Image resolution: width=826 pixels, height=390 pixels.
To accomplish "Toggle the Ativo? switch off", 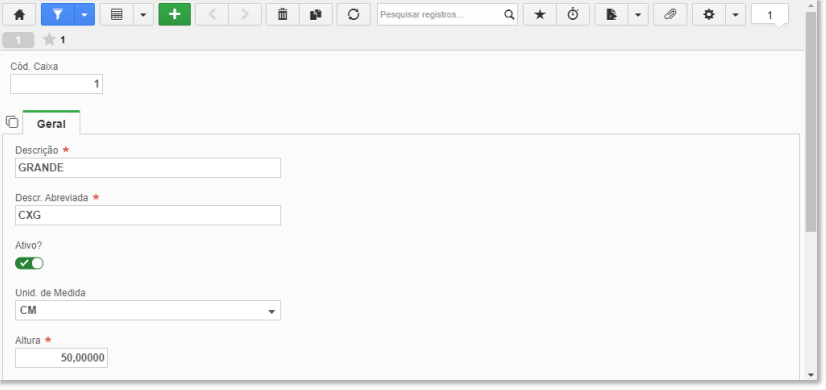I will pyautogui.click(x=29, y=263).
